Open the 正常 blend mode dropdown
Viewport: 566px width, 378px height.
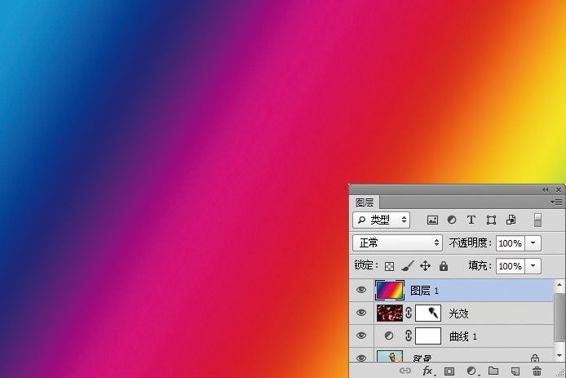pyautogui.click(x=397, y=243)
